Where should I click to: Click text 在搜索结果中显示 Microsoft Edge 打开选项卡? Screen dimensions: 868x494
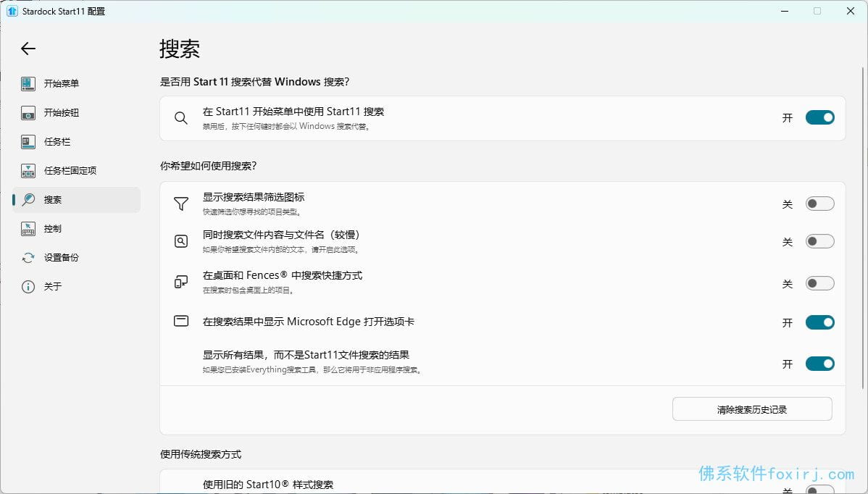coord(309,322)
